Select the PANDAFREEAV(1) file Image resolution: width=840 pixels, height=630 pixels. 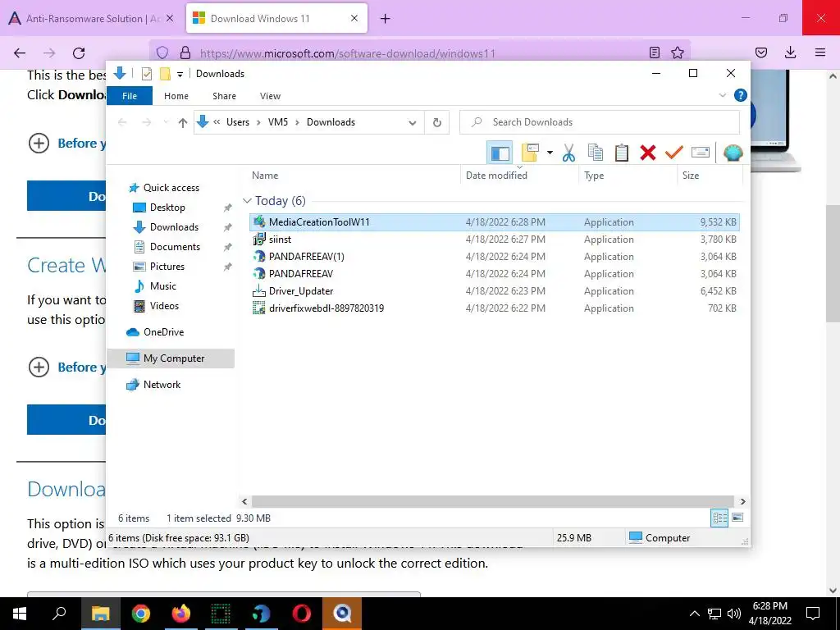(x=494, y=257)
